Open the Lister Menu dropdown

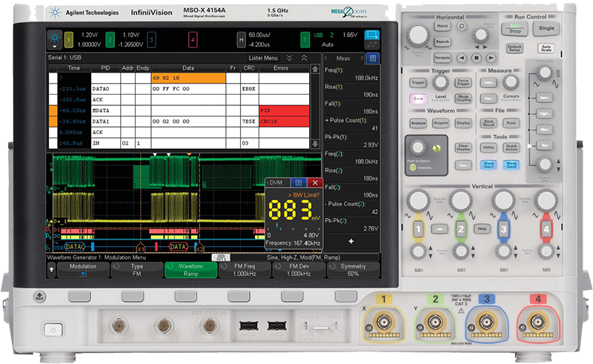263,58
